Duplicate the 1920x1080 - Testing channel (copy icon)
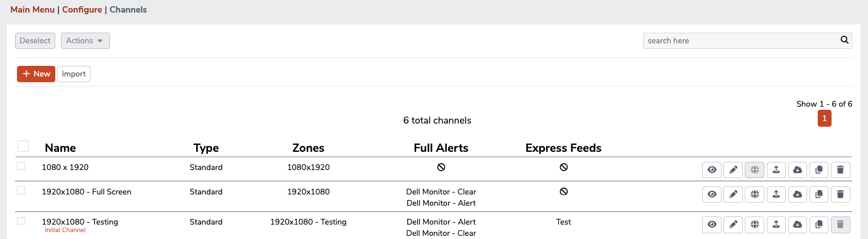This screenshot has width=868, height=239. click(818, 224)
